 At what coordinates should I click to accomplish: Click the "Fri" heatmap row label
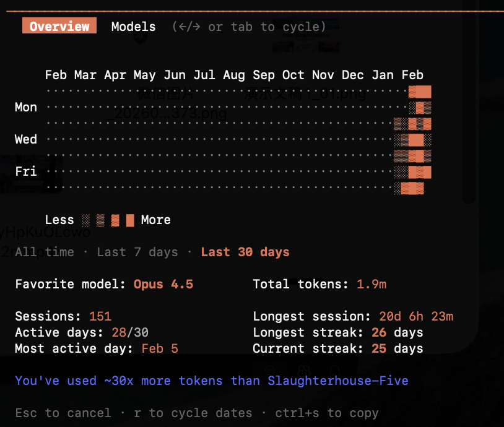pyautogui.click(x=26, y=171)
